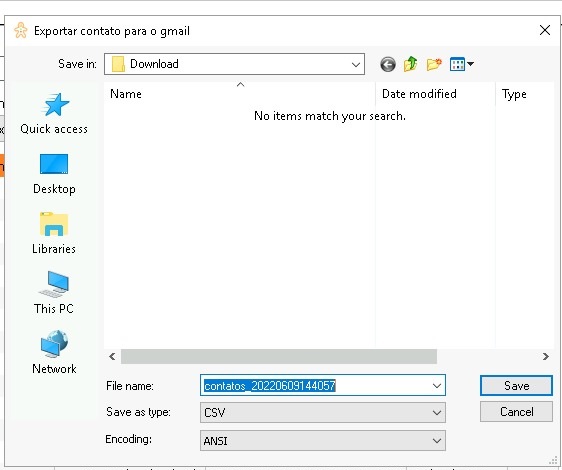Sort by Type column header
The width and height of the screenshot is (562, 470).
tap(525, 94)
